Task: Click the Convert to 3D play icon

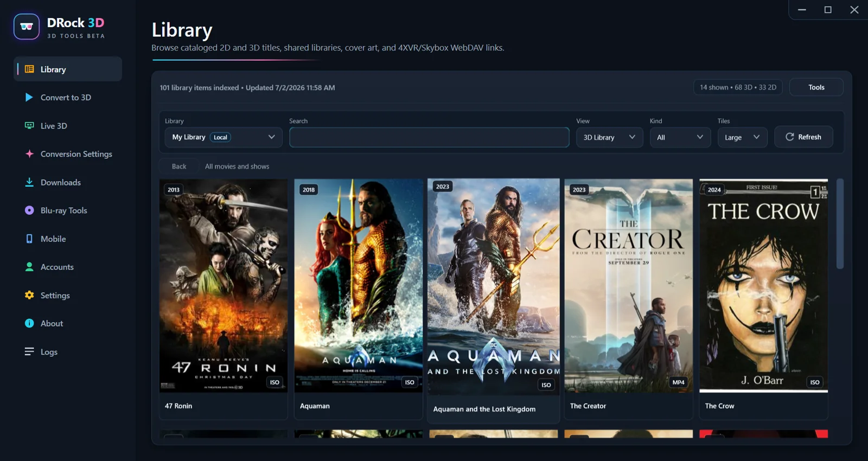Action: pos(29,97)
